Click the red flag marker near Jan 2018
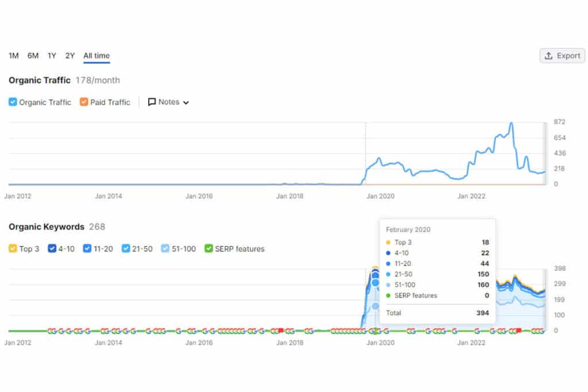The width and height of the screenshot is (588, 392). 281,331
